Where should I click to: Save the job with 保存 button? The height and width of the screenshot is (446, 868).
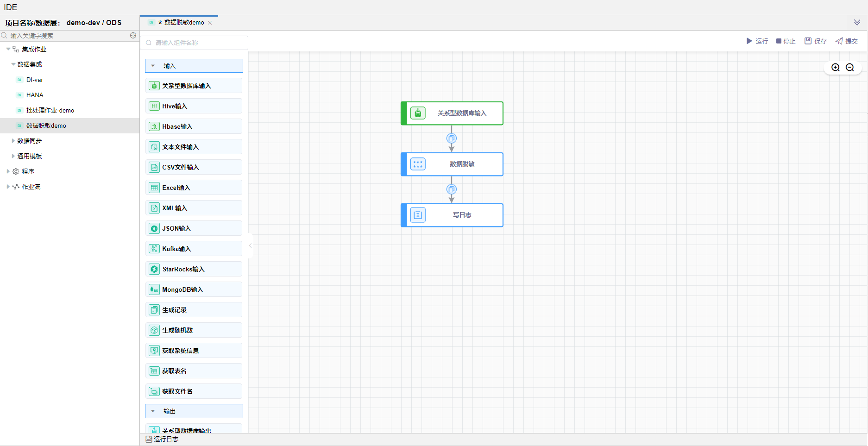point(816,41)
